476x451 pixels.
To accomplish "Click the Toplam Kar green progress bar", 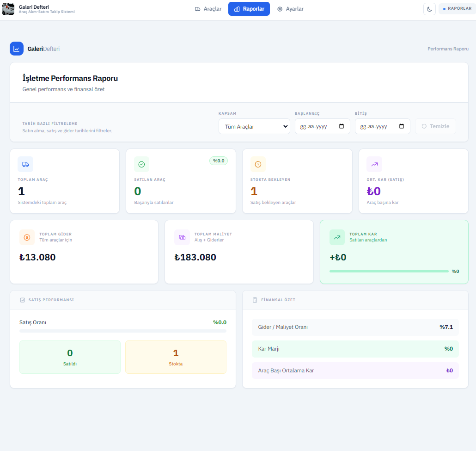I will [x=389, y=271].
